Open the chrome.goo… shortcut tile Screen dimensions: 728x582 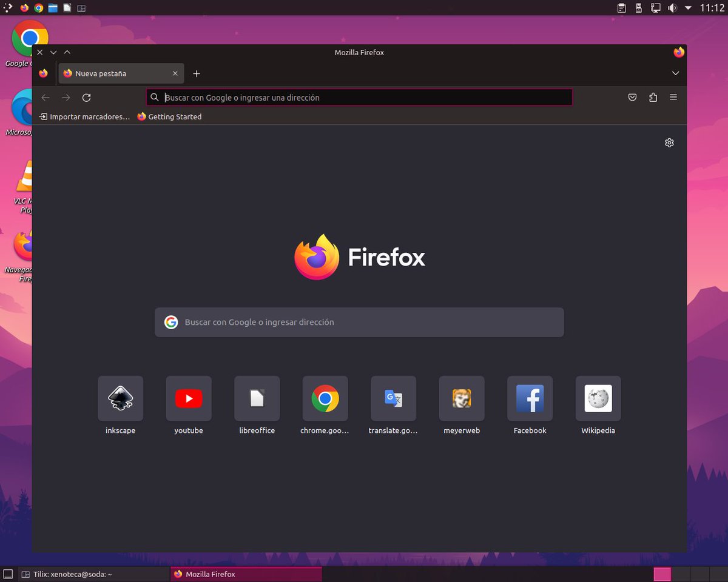[x=325, y=398]
